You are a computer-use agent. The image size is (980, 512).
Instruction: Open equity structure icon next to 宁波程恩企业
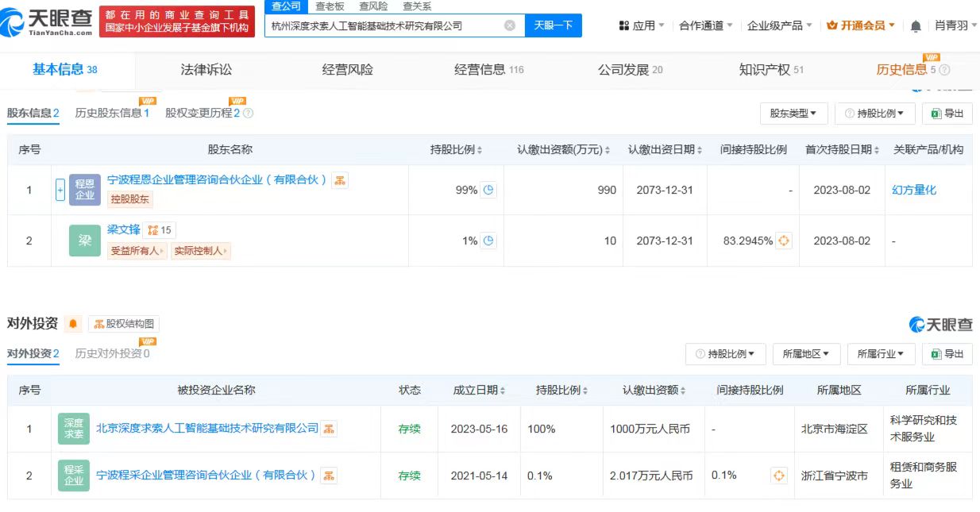coord(340,180)
